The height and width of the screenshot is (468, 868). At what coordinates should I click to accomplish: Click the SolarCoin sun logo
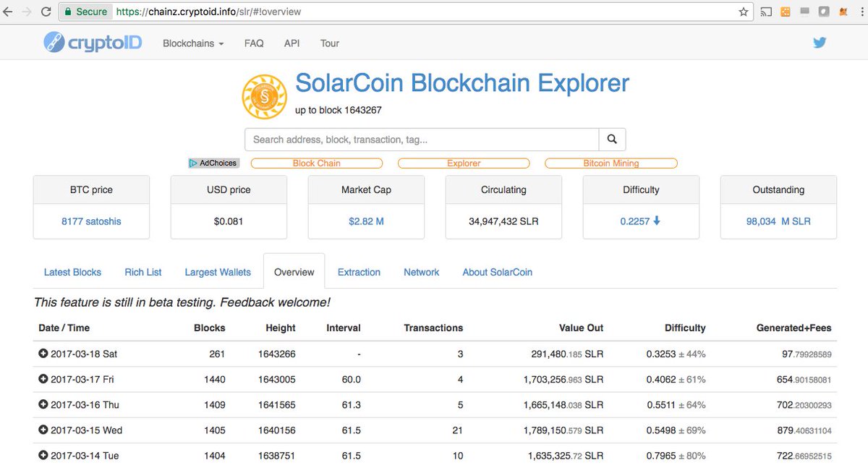tap(265, 97)
